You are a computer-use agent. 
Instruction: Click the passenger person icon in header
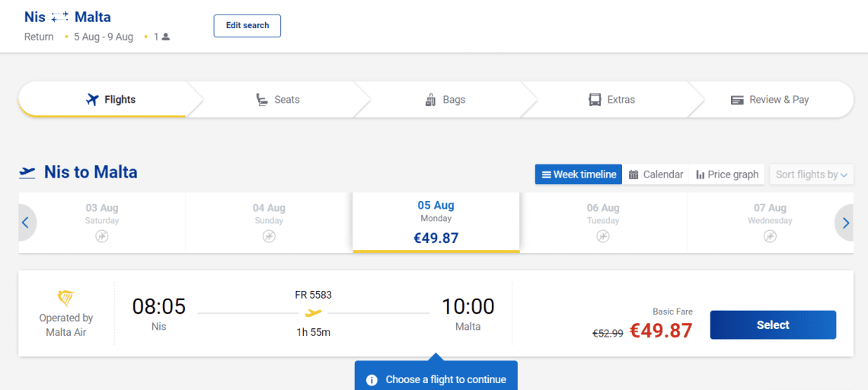click(165, 37)
